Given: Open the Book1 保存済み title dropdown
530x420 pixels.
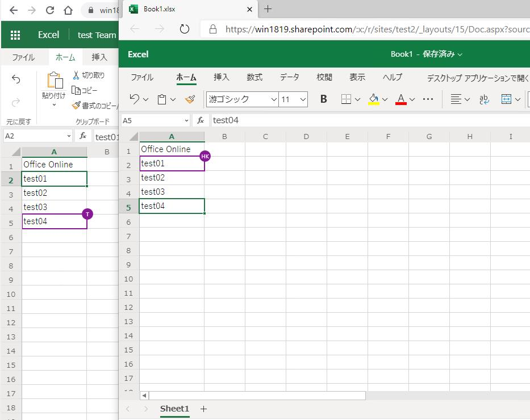Looking at the screenshot, I should (x=427, y=54).
